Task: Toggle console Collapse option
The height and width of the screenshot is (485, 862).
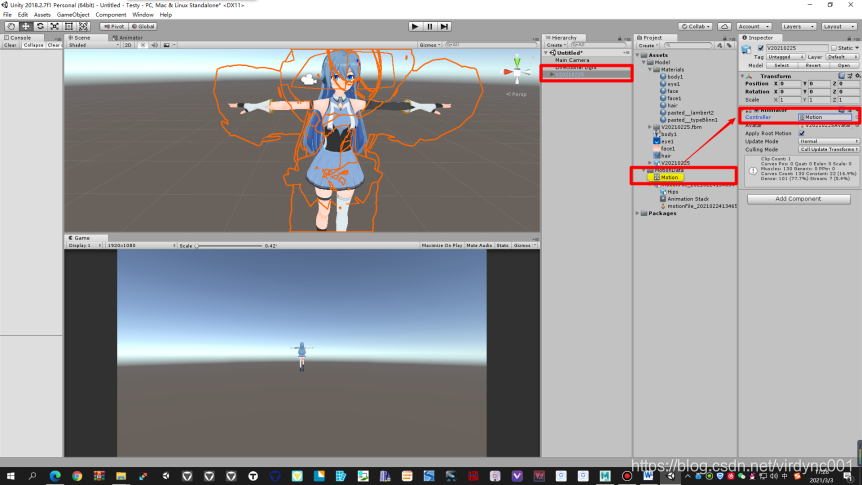Action: pyautogui.click(x=33, y=45)
